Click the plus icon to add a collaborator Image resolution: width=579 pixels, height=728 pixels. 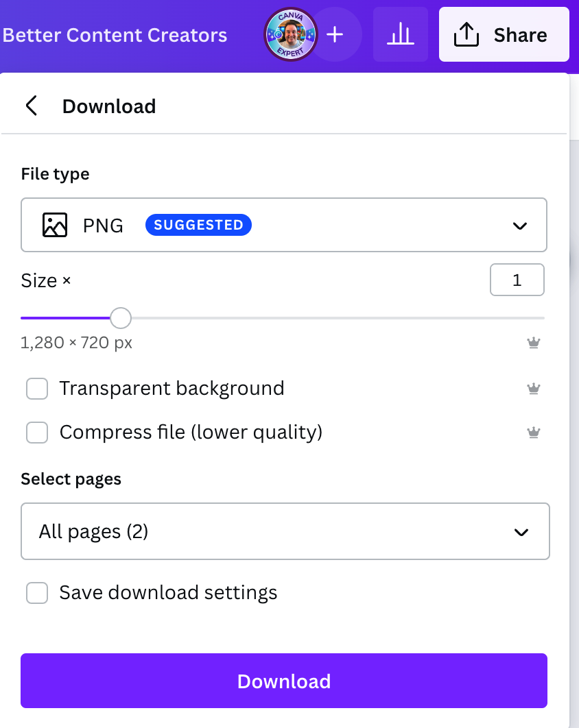[x=335, y=34]
